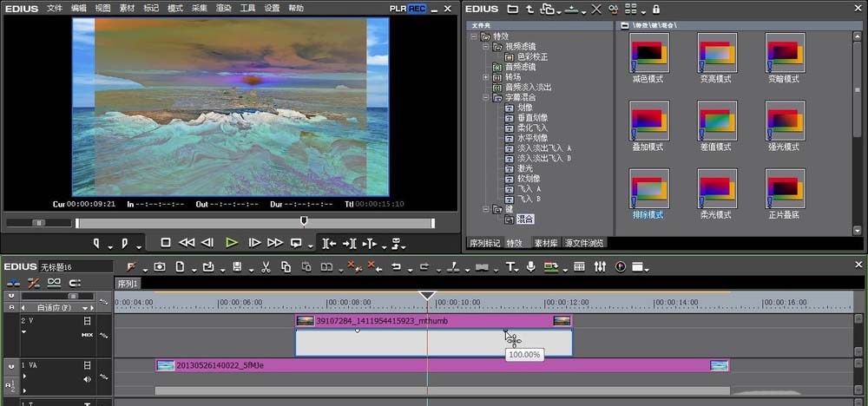The height and width of the screenshot is (406, 868).
Task: Expand the 转场 folder in effects tree
Action: click(485, 77)
